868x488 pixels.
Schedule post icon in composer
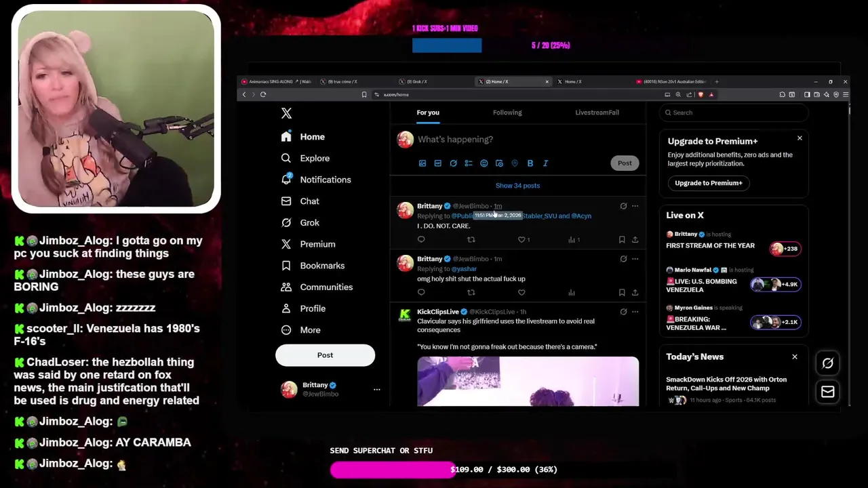tap(499, 163)
